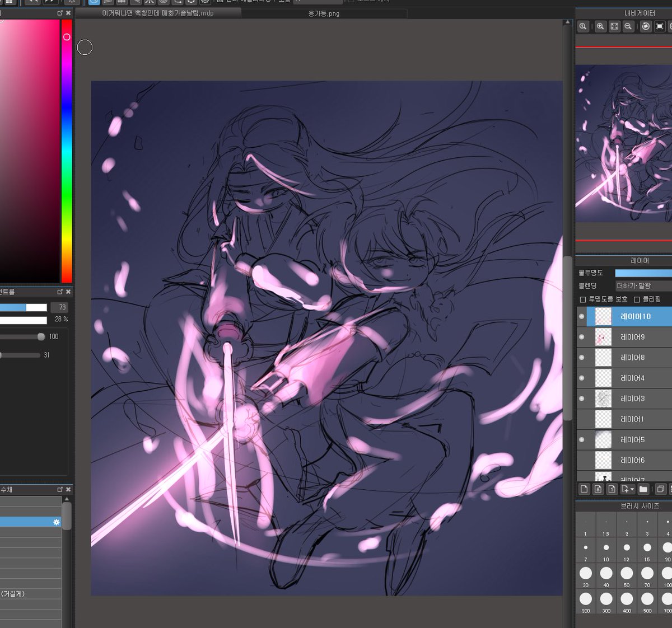Enable the 클리핑 checkbox

click(637, 299)
